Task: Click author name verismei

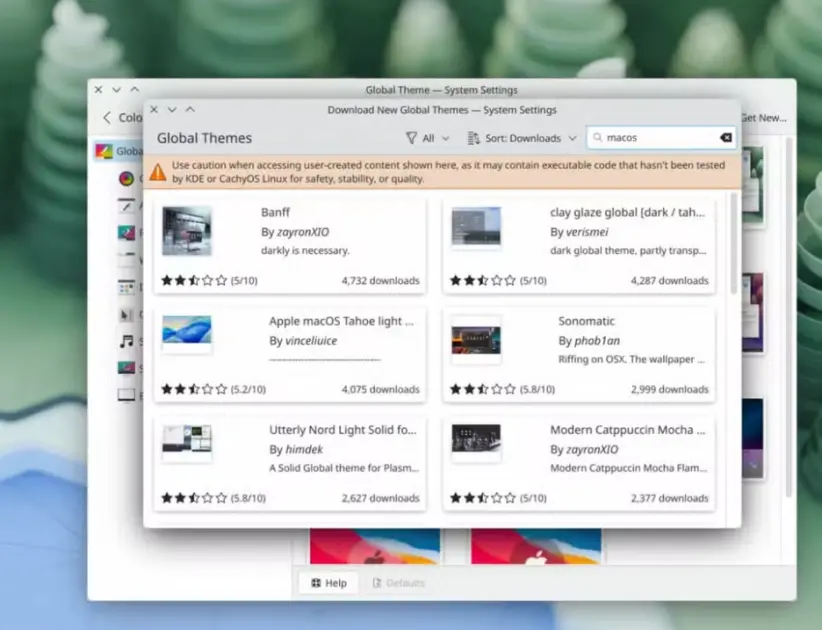Action: pyautogui.click(x=587, y=232)
